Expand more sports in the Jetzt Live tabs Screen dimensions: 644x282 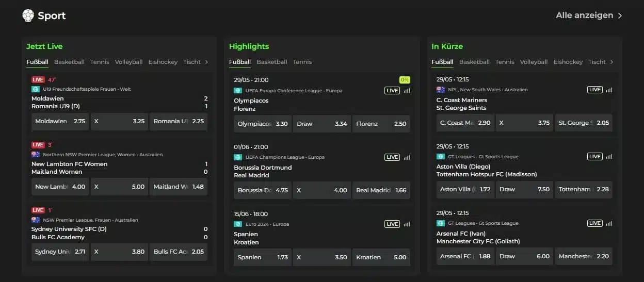pos(207,62)
